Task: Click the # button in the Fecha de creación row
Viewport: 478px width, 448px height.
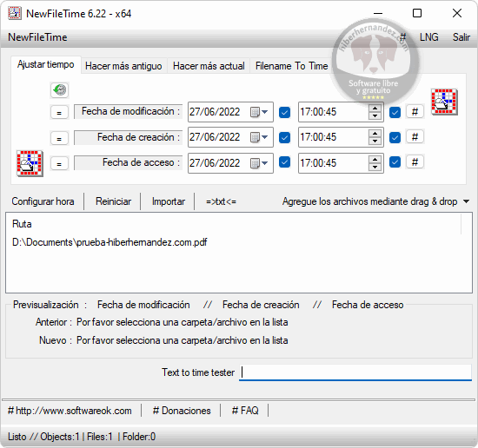Action: click(415, 137)
